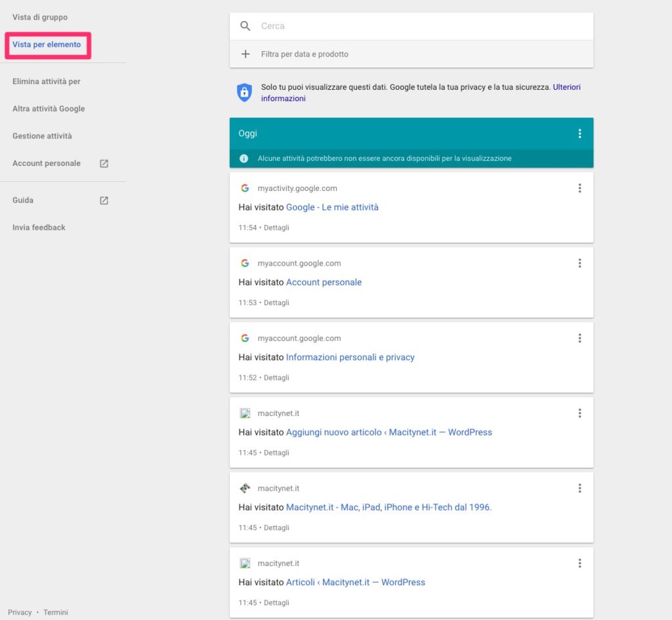Viewport: 672px width, 620px height.
Task: Click the plus icon beside filter
Action: pos(245,54)
